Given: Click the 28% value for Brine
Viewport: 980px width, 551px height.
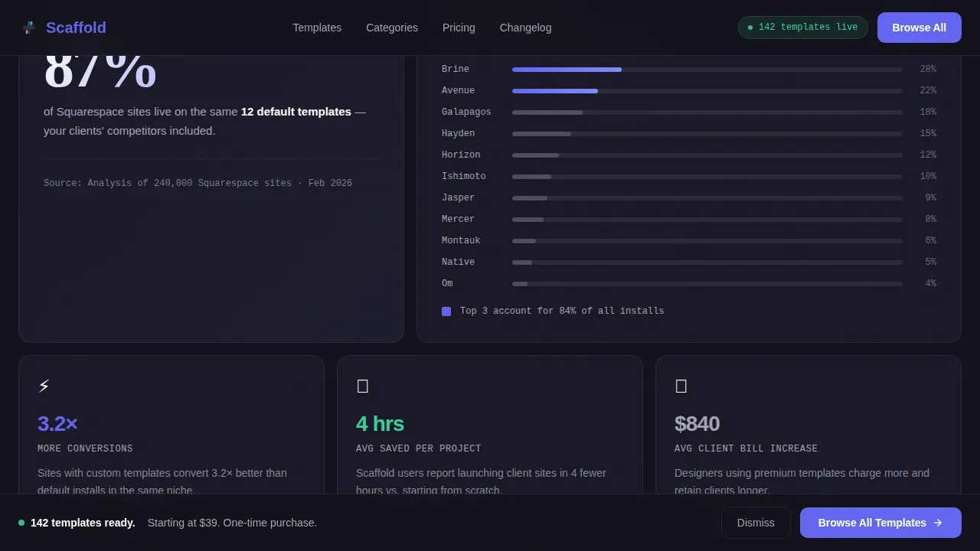Looking at the screenshot, I should pos(928,69).
